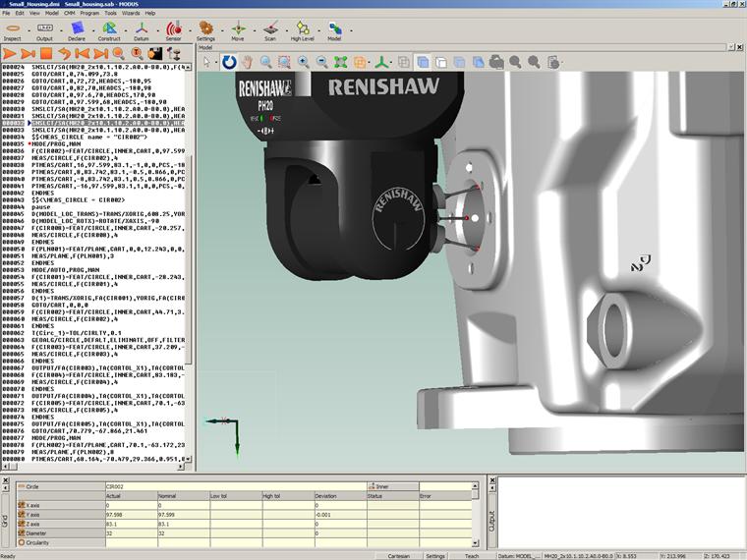Click the Output side tab label
Viewport: 747px width, 560px height.
(x=492, y=521)
